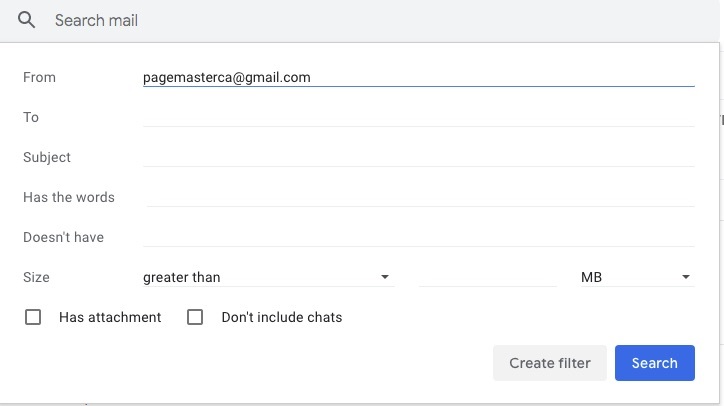Image resolution: width=724 pixels, height=406 pixels.
Task: Click the blue Search button
Action: (654, 363)
